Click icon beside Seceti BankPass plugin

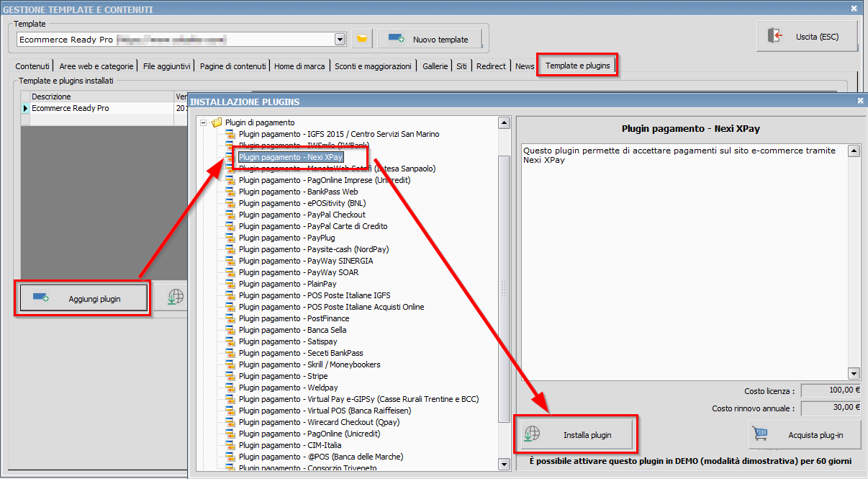(x=230, y=353)
